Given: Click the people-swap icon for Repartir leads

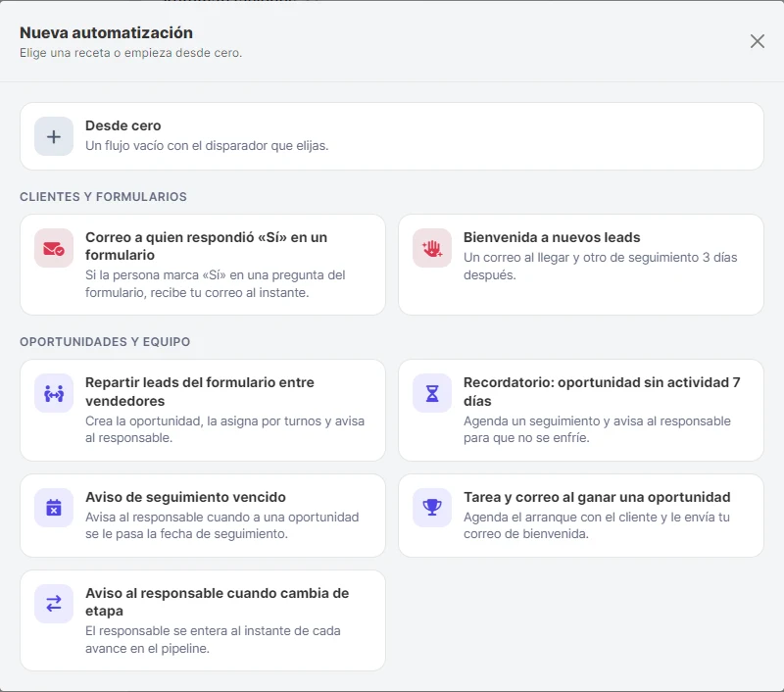Looking at the screenshot, I should pyautogui.click(x=54, y=393).
